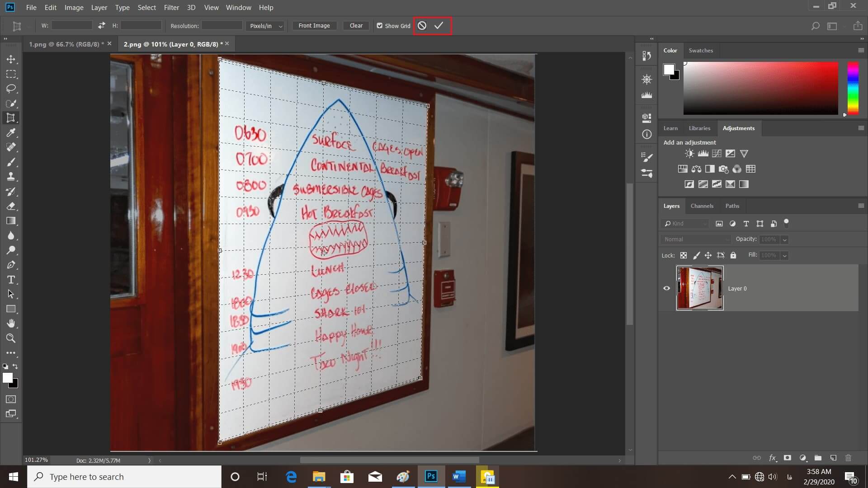This screenshot has width=868, height=488.
Task: Select the Zoom tool
Action: [x=11, y=338]
